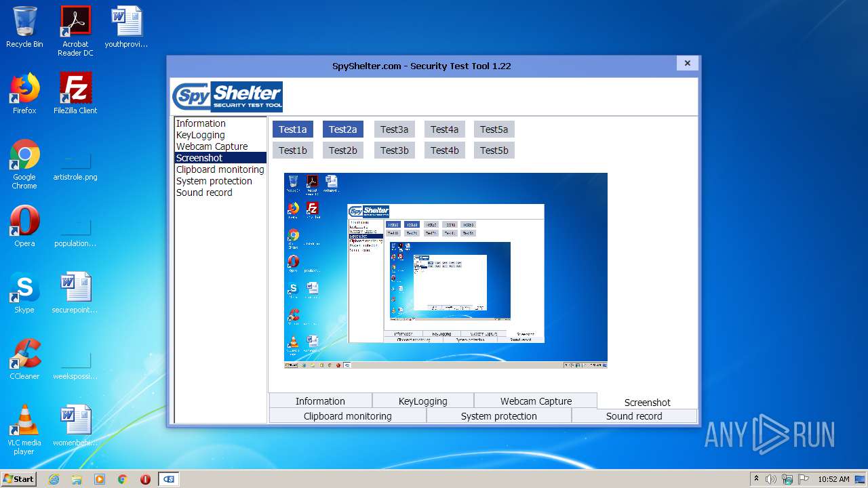This screenshot has width=868, height=488.
Task: Open the womenbeh Word document
Action: (75, 426)
